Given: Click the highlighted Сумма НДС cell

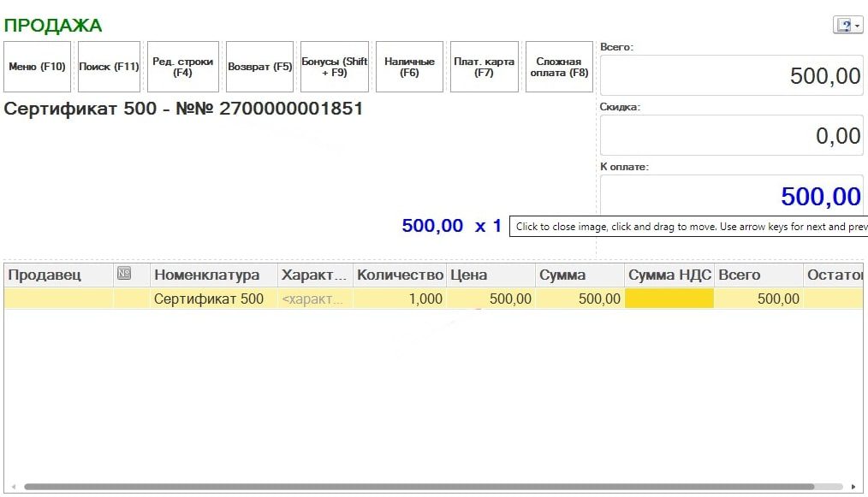Looking at the screenshot, I should (669, 299).
